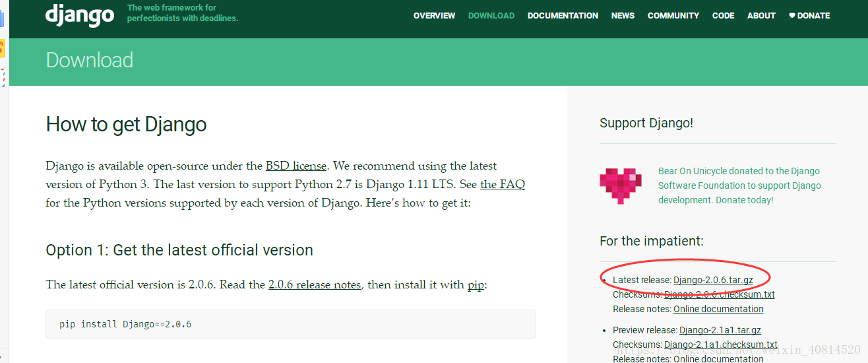This screenshot has width=868, height=363.
Task: Click the pip install Django==2.0.6 code box
Action: tap(290, 324)
